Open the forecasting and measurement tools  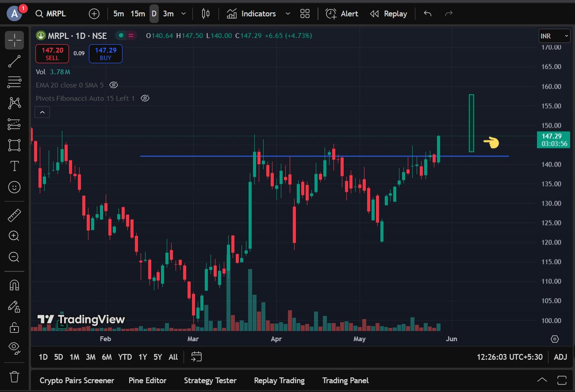[14, 124]
